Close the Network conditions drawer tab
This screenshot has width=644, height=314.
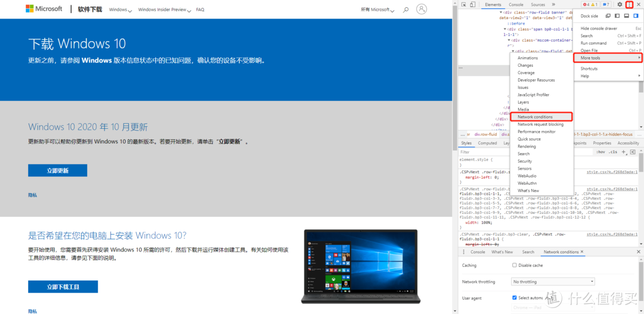582,251
